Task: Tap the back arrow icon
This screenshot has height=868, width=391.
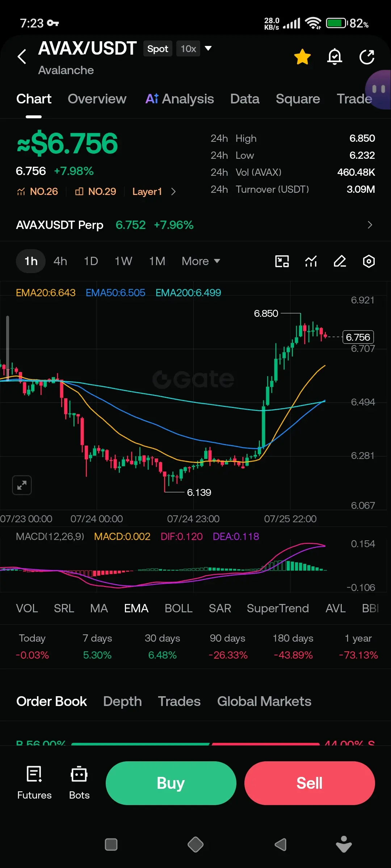Action: pos(22,56)
